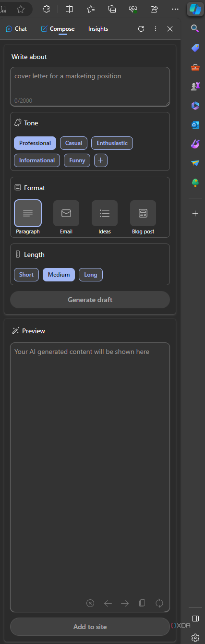Select the Professional tone
Image resolution: width=205 pixels, height=644 pixels.
(x=35, y=143)
